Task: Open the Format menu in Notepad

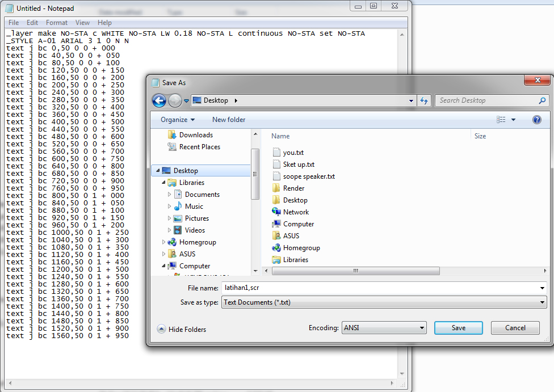Action: point(56,23)
